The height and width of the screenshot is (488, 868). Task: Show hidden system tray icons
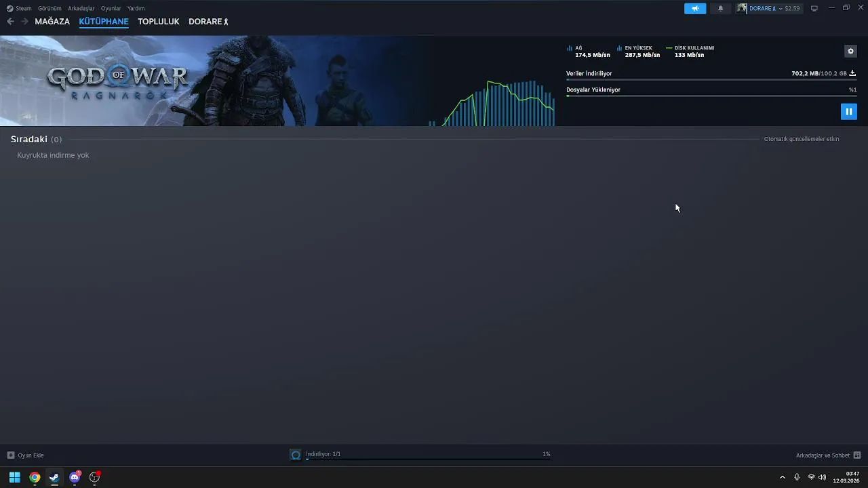782,477
